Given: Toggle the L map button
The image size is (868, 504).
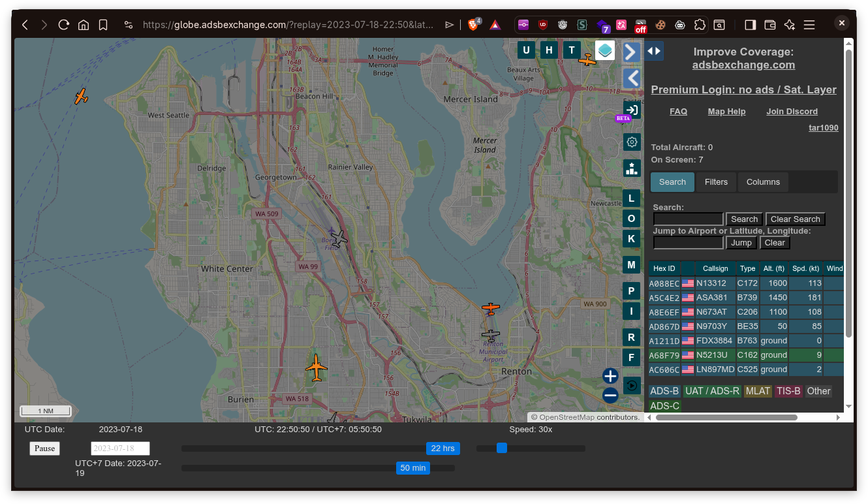Looking at the screenshot, I should [x=631, y=198].
